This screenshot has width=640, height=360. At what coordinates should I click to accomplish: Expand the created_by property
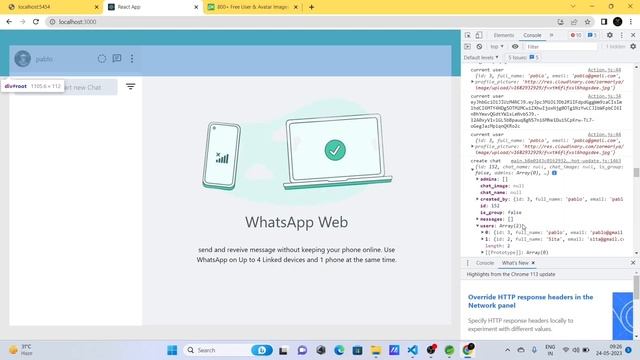[x=477, y=199]
